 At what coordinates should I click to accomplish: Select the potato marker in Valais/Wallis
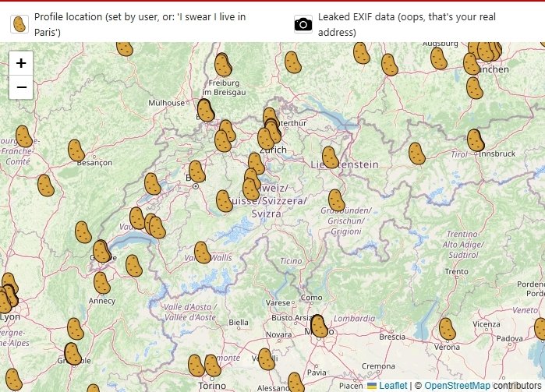(x=202, y=253)
